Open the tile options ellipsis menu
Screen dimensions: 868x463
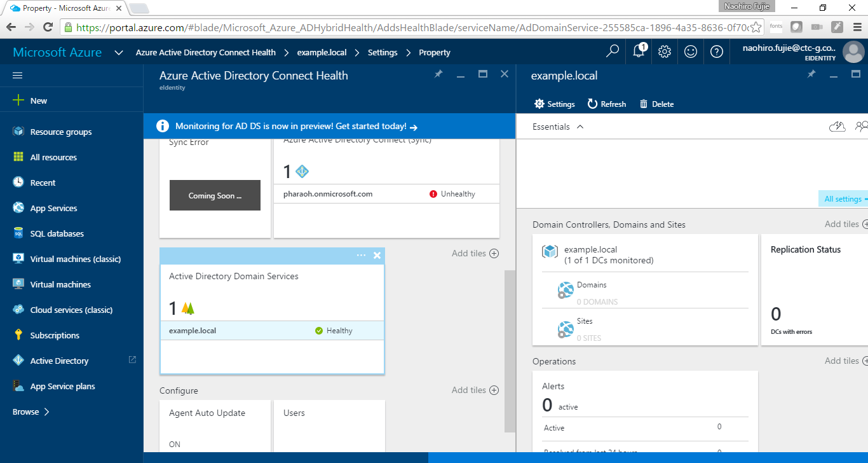[361, 255]
